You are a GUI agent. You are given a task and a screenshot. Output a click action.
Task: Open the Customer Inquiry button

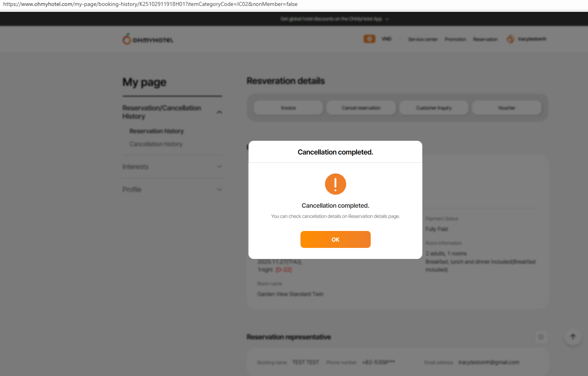[434, 108]
